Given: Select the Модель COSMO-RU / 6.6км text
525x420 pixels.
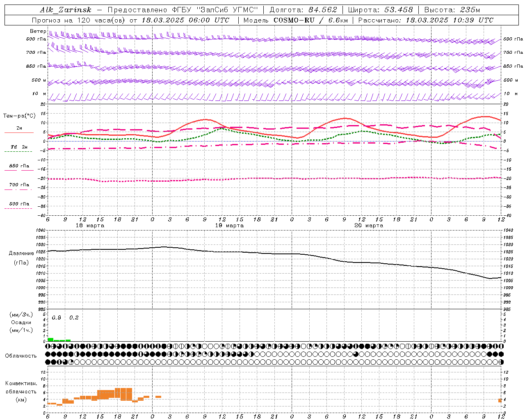Looking at the screenshot, I should pos(296,20).
